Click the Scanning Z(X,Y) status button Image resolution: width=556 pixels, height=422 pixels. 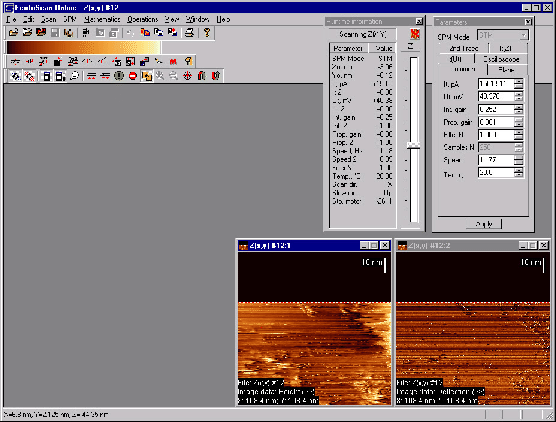coord(362,34)
